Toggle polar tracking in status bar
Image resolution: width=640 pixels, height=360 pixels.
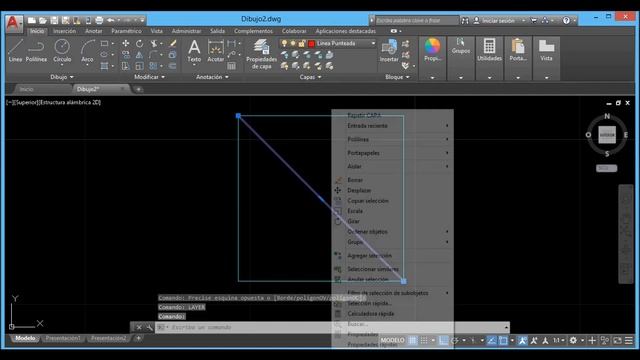[x=455, y=340]
